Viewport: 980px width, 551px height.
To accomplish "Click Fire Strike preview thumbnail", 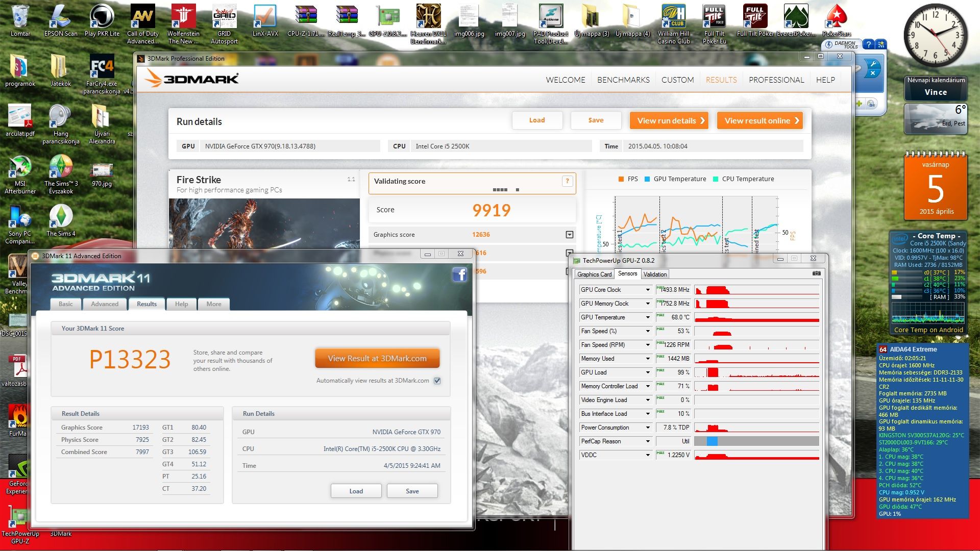I will point(264,223).
